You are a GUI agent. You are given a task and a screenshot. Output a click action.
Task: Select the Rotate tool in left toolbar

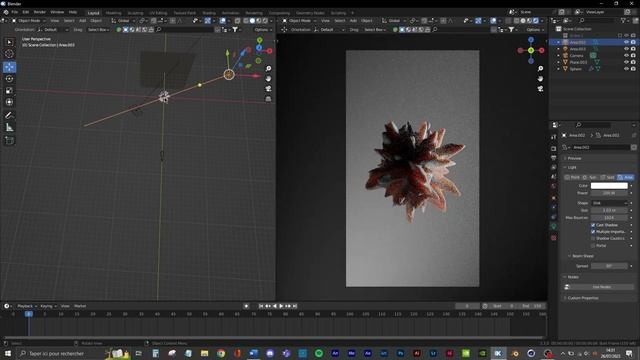pos(9,79)
